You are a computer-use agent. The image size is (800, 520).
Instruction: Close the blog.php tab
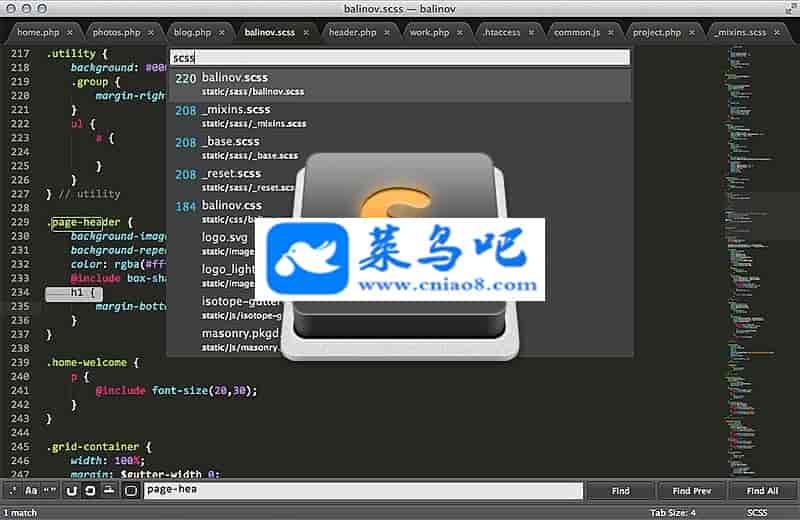click(x=219, y=32)
